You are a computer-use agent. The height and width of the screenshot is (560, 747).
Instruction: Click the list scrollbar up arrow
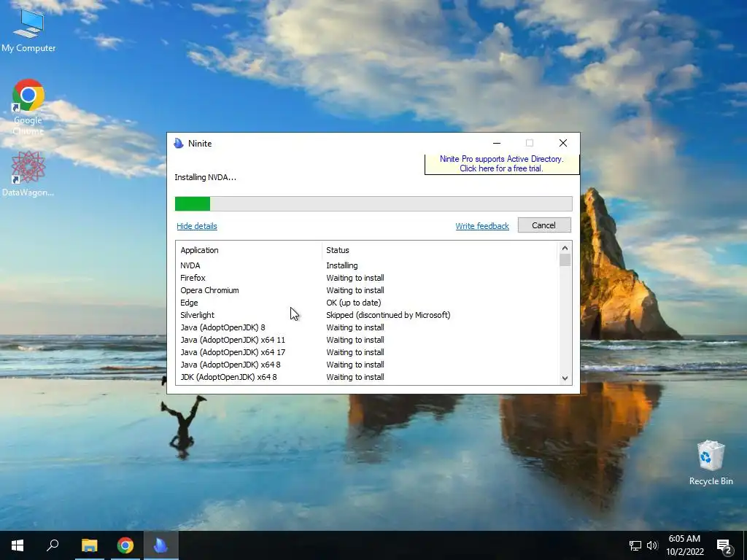pyautogui.click(x=565, y=248)
